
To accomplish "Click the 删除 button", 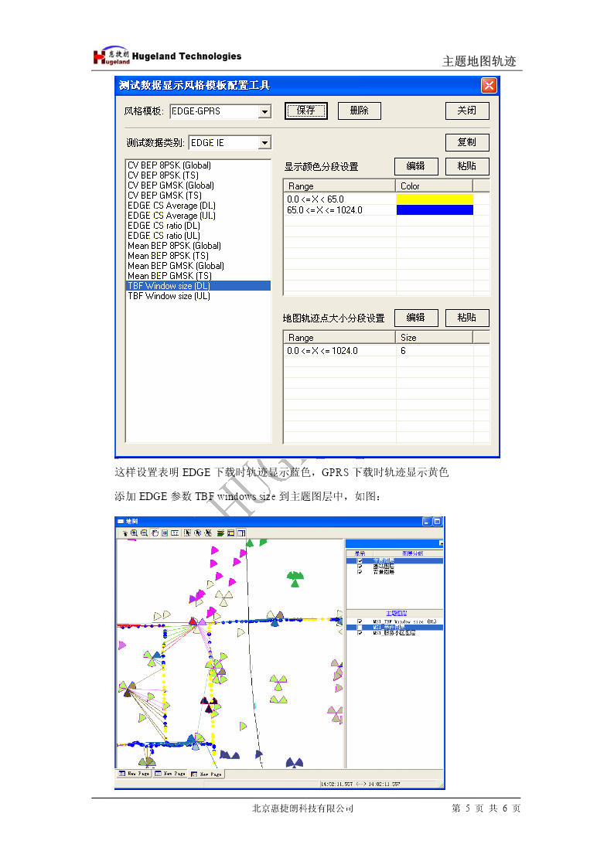I will click(x=359, y=111).
